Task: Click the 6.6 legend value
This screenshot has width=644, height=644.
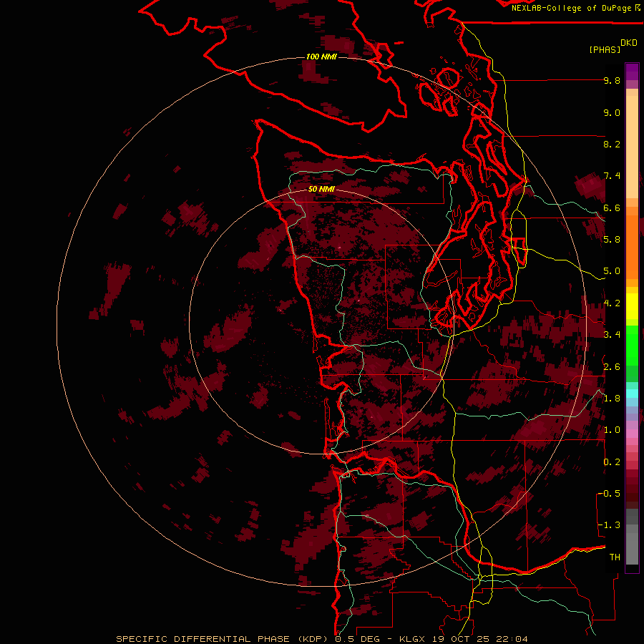Action: click(612, 208)
